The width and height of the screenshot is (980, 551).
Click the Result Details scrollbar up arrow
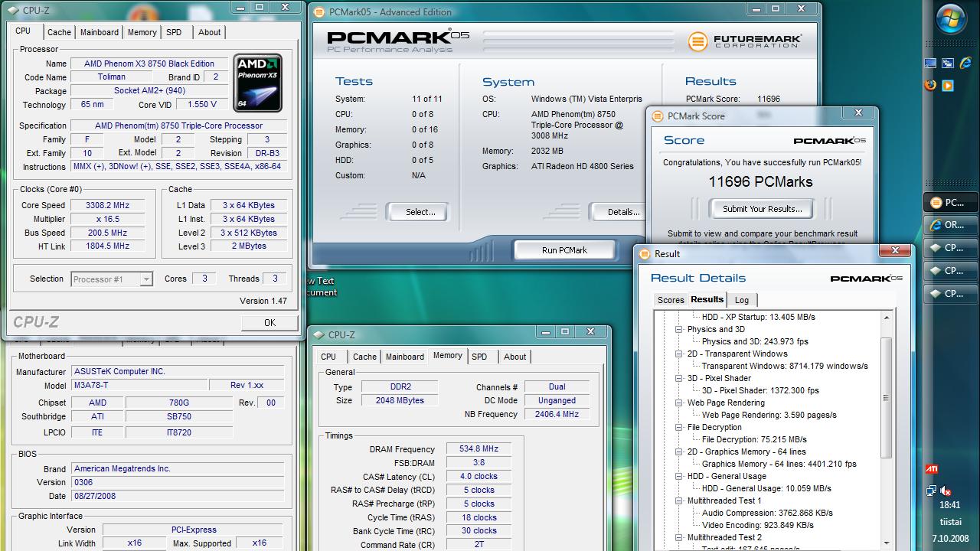point(887,318)
